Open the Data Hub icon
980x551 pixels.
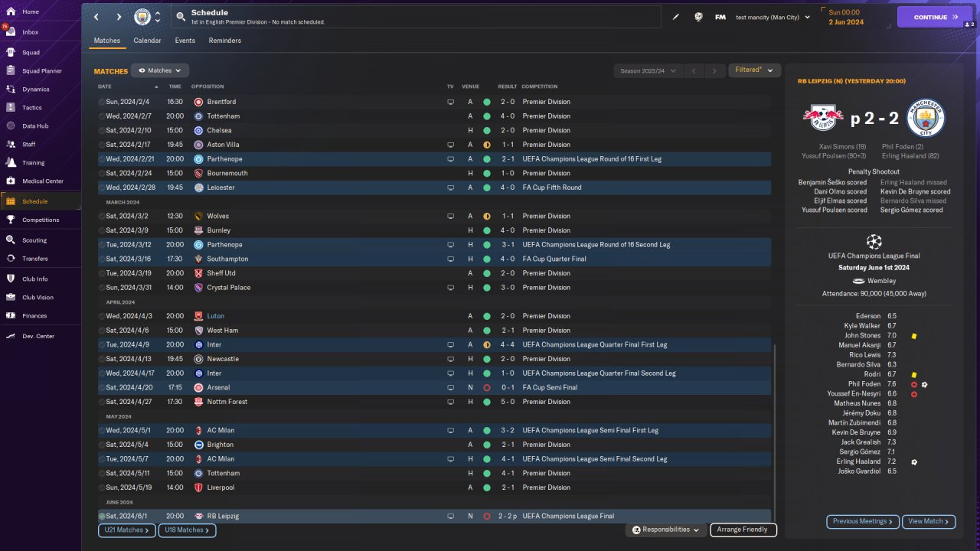(x=11, y=126)
